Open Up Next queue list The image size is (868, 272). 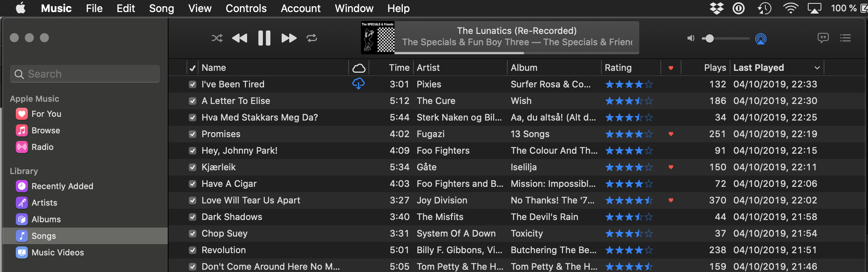[845, 38]
